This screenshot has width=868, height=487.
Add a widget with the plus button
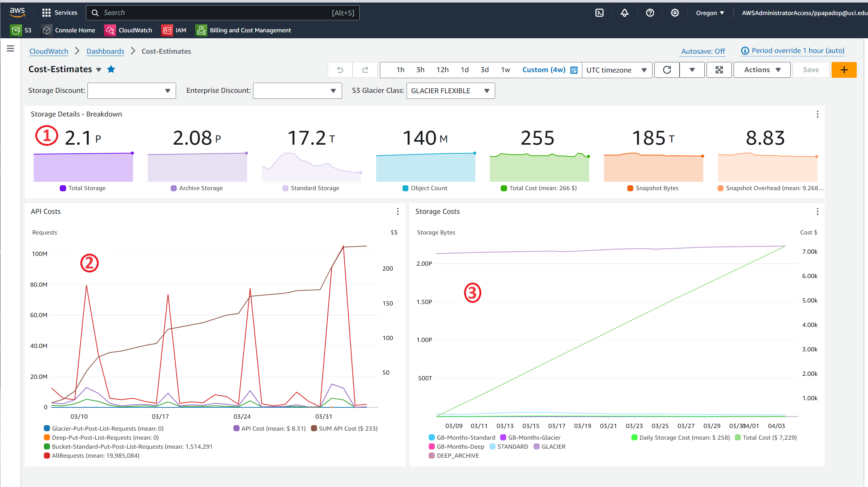844,70
